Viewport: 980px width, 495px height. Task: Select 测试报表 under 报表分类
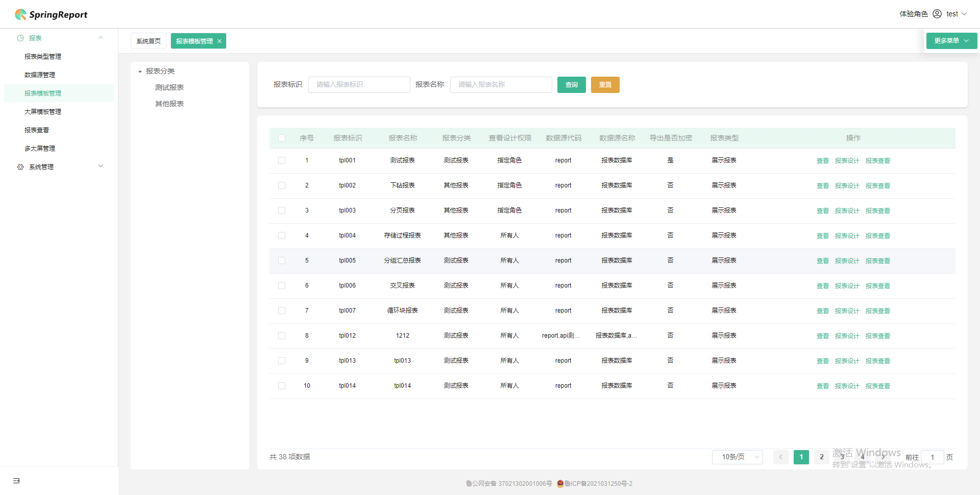[x=169, y=87]
